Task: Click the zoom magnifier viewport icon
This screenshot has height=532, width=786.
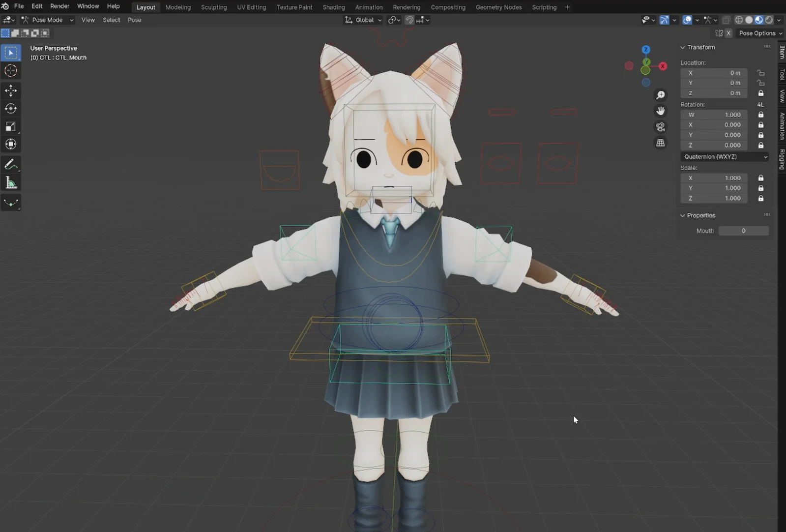Action: 661,95
